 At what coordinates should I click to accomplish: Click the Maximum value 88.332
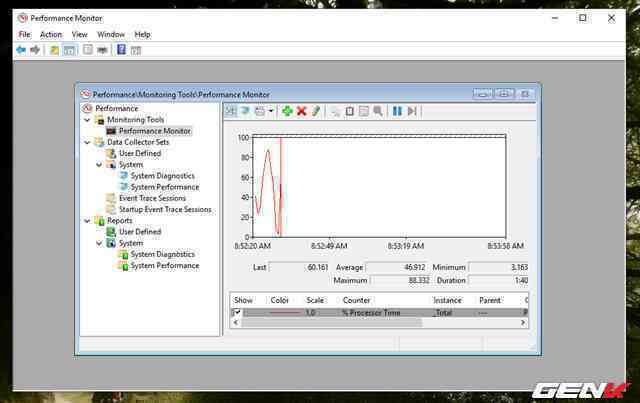(400, 281)
